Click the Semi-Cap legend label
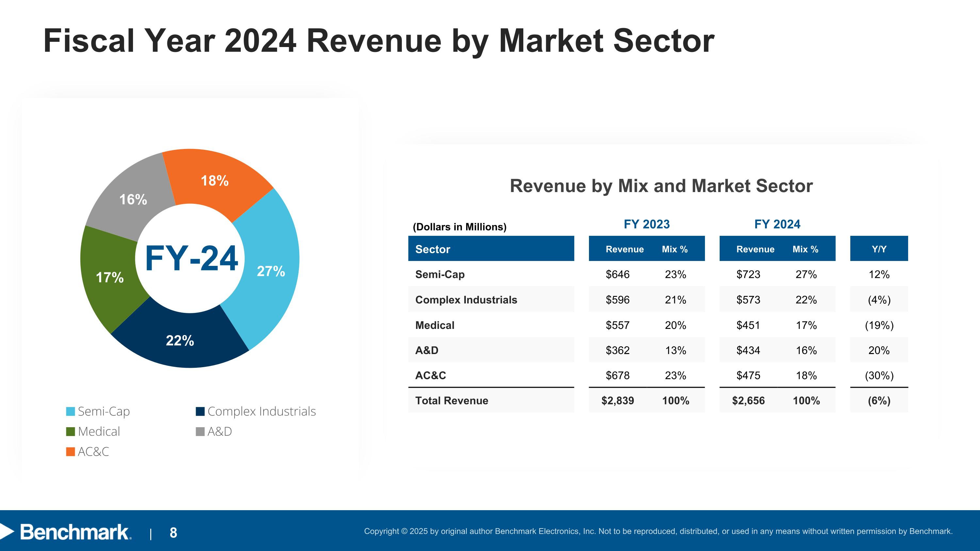Screen dimensions: 980x551 [x=104, y=412]
